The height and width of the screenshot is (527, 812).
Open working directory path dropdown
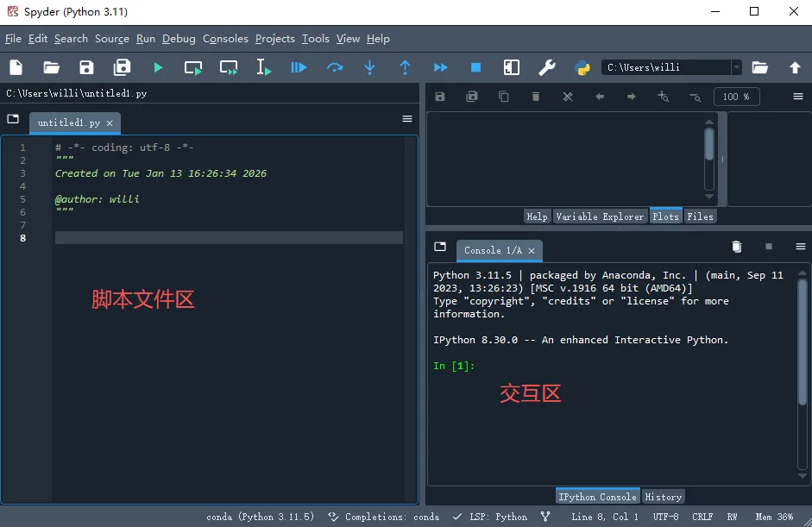click(736, 67)
